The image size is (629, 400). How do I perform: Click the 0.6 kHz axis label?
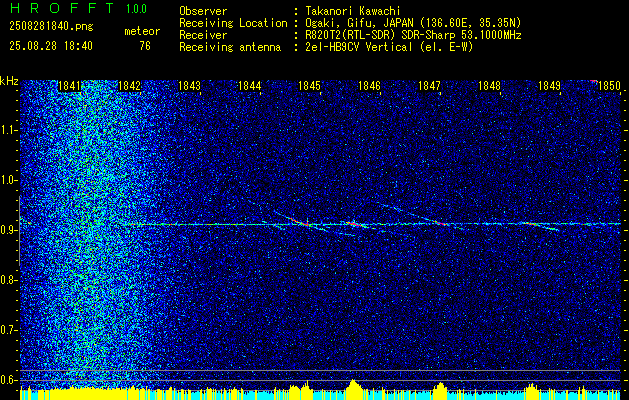pos(9,380)
